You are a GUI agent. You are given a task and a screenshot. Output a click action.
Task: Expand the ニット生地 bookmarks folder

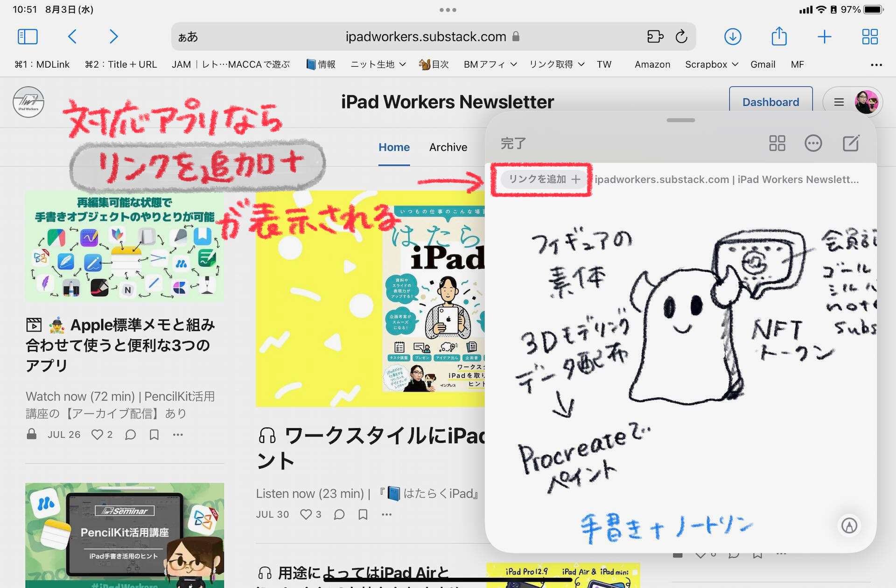click(x=378, y=64)
